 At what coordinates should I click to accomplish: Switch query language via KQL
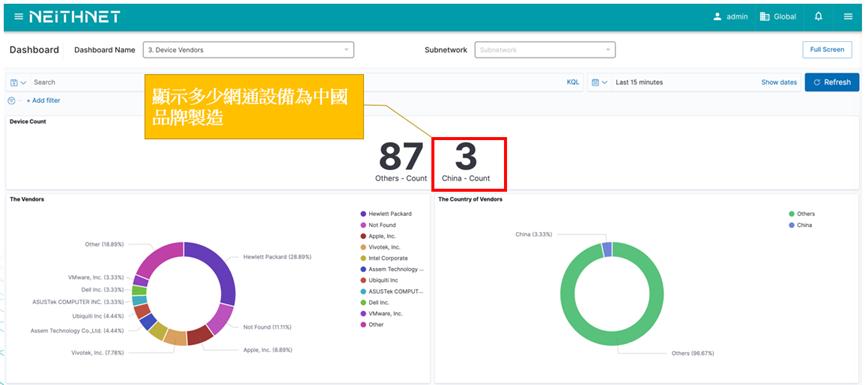tap(573, 82)
